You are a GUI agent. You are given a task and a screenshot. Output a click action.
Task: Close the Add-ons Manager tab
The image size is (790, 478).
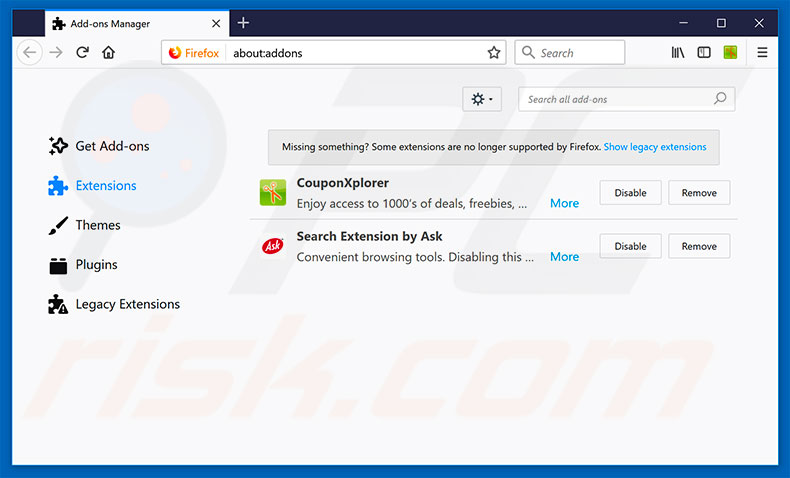tap(216, 24)
